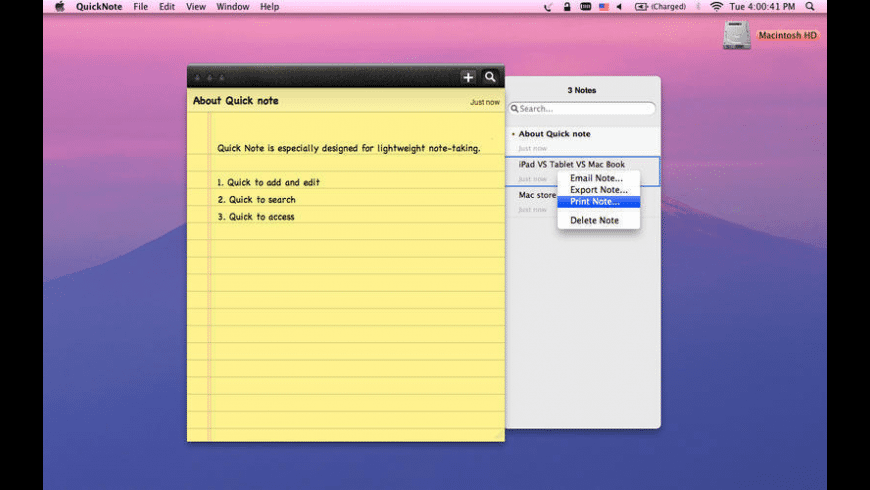The height and width of the screenshot is (490, 870).
Task: Click the US flag input source icon
Action: pyautogui.click(x=604, y=7)
